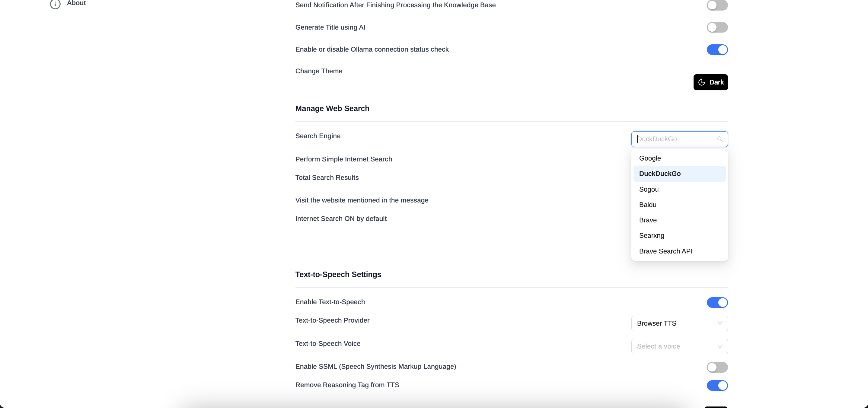Click the Search Engine input field
Screen dimensions: 868x408
[x=674, y=139]
